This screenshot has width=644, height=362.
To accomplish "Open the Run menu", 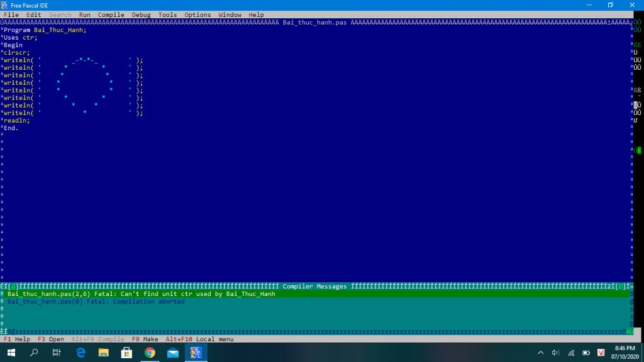I will click(85, 15).
